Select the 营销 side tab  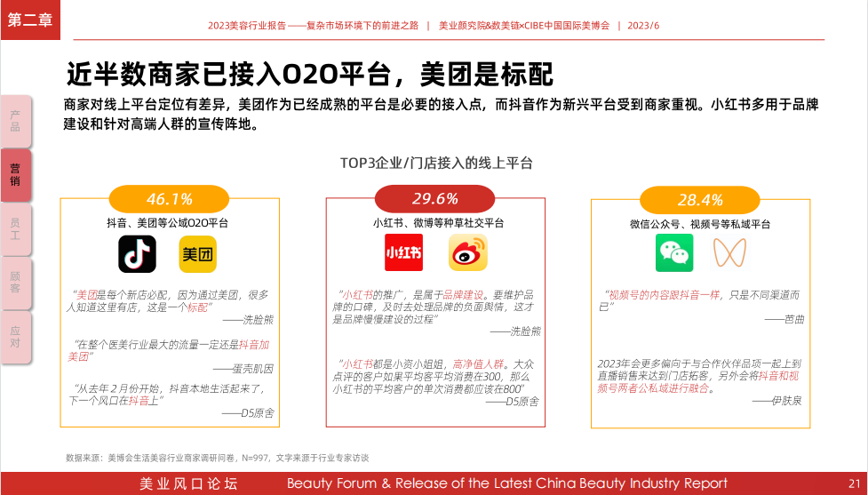click(15, 175)
